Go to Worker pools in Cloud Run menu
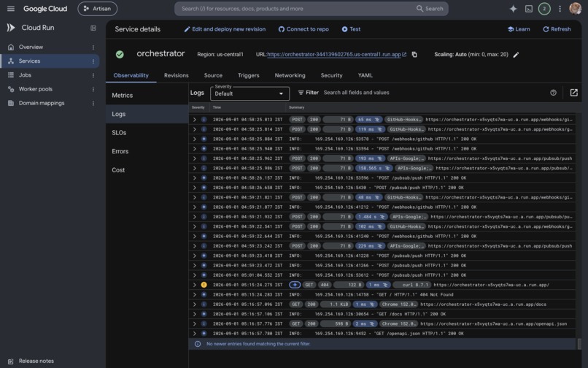 click(35, 89)
